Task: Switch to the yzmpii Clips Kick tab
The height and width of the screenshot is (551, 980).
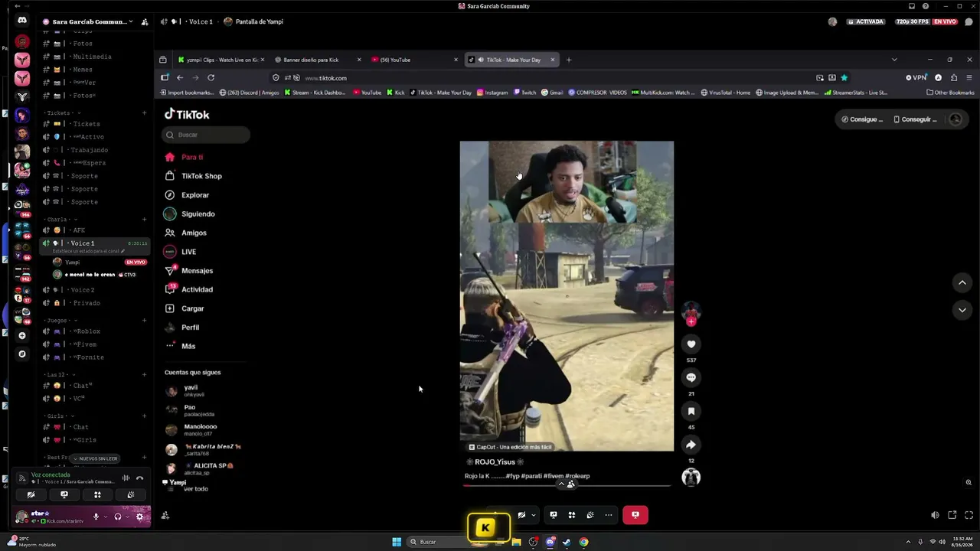Action: 221,60
